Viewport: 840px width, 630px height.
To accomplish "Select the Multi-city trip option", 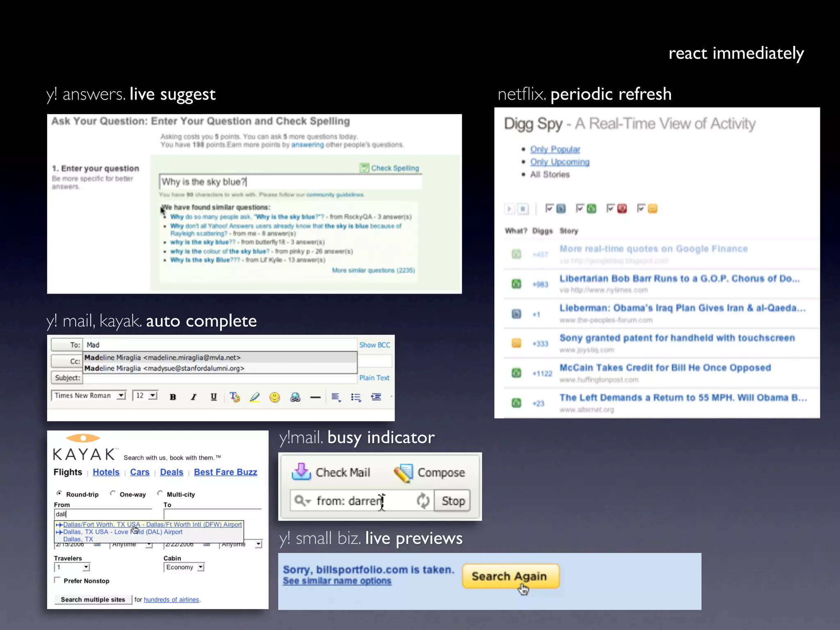I will pyautogui.click(x=160, y=493).
